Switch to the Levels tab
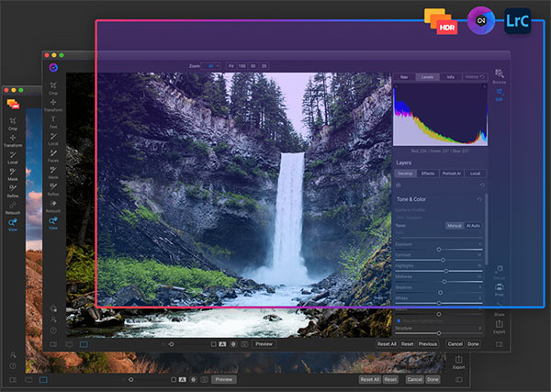 pos(427,77)
